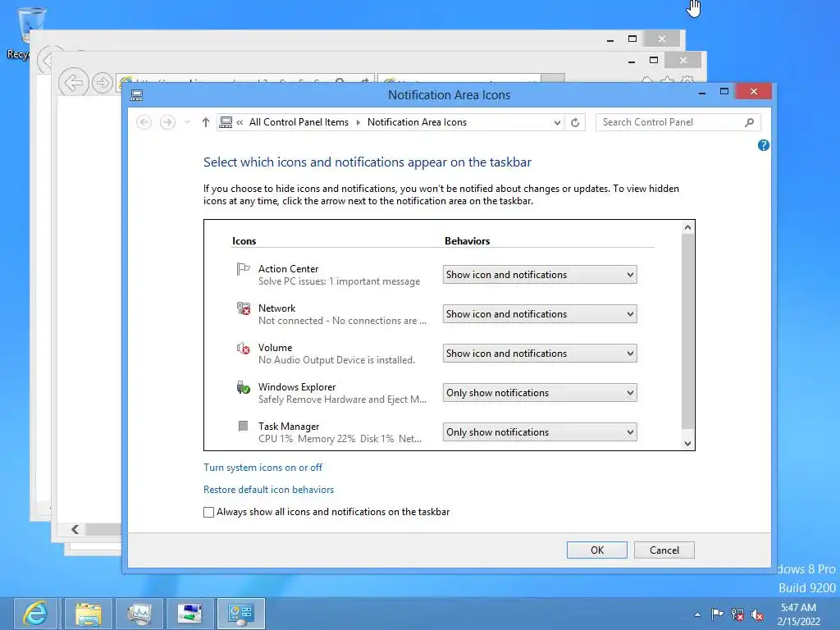Click the list scroll down arrow
Image resolution: width=840 pixels, height=630 pixels.
(x=688, y=444)
